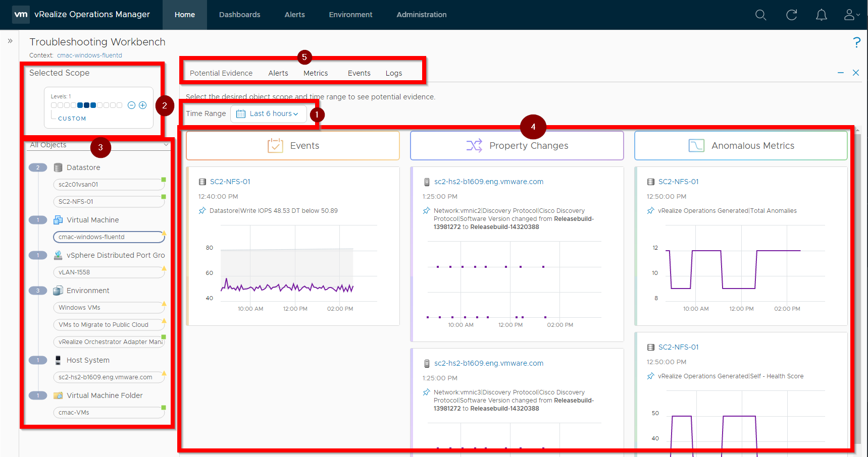The height and width of the screenshot is (457, 868).
Task: Open SC2-NFS-01 link in Events card
Action: click(x=230, y=182)
